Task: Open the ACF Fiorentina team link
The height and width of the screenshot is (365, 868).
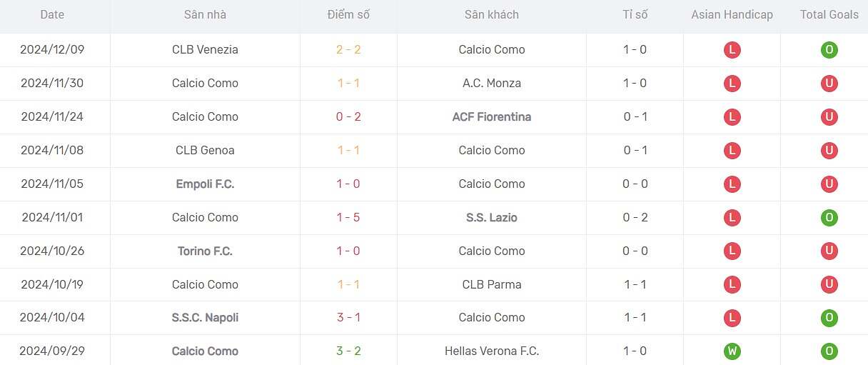Action: [491, 117]
